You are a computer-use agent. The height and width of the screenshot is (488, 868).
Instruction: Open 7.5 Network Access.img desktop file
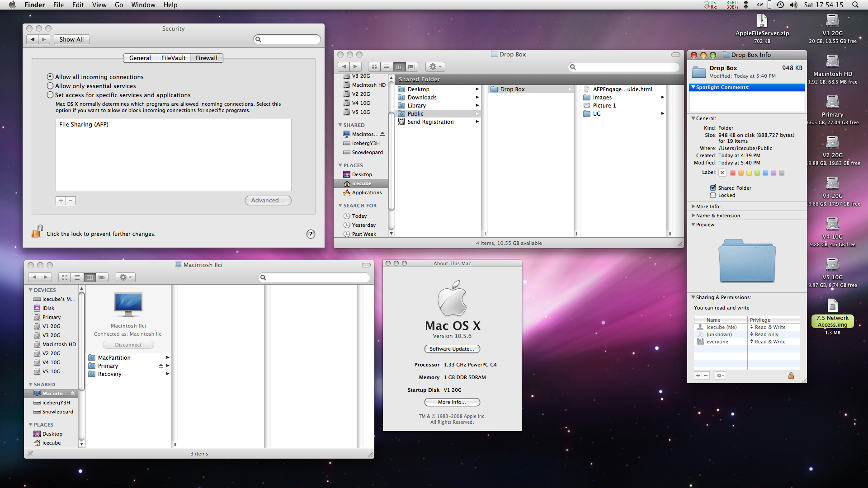pyautogui.click(x=832, y=306)
